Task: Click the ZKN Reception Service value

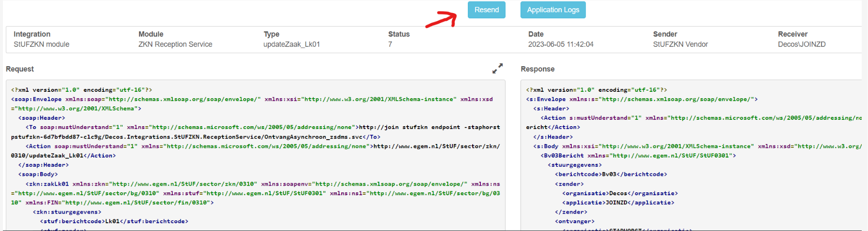Action: (x=175, y=44)
